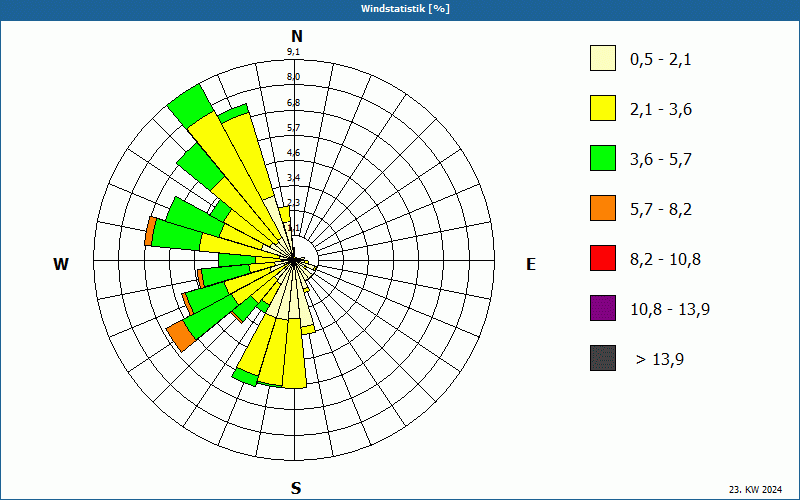This screenshot has width=800, height=500.
Task: Click the large orange segment on southwest bar
Action: pyautogui.click(x=182, y=336)
